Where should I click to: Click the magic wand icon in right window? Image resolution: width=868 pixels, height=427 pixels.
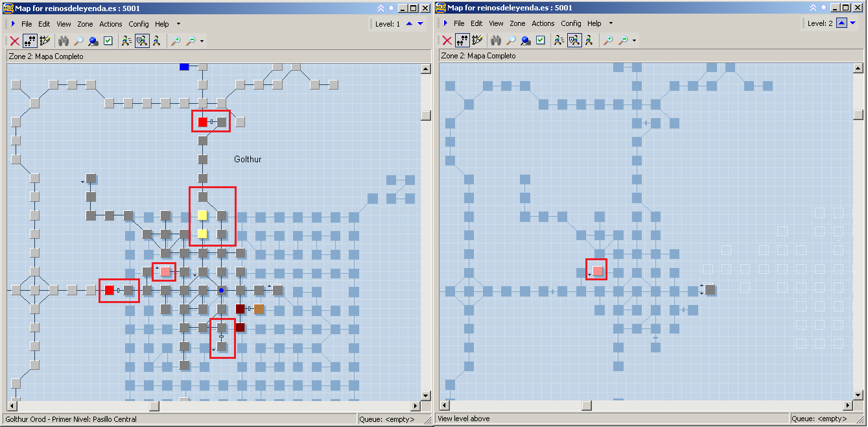[477, 41]
